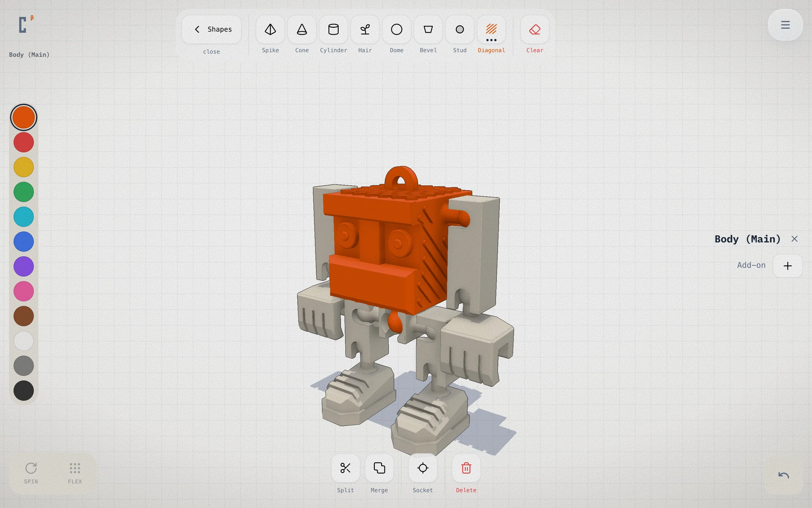The image size is (812, 508).
Task: Pick the Stud shape tool
Action: [x=460, y=30]
